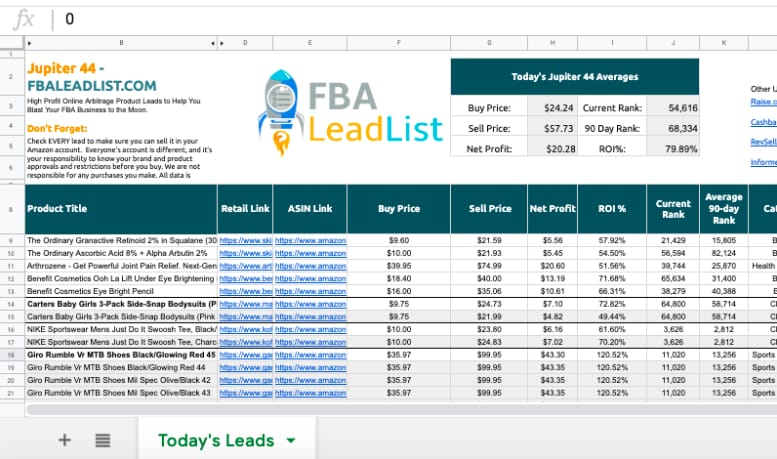Switch to Today's Leads sheet tab
This screenshot has width=777, height=459.
[x=215, y=441]
